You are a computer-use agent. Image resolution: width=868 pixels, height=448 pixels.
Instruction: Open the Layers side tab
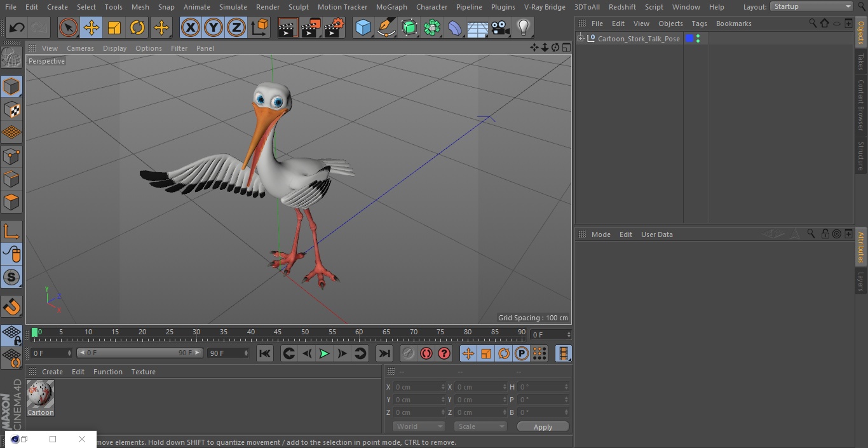pyautogui.click(x=861, y=282)
